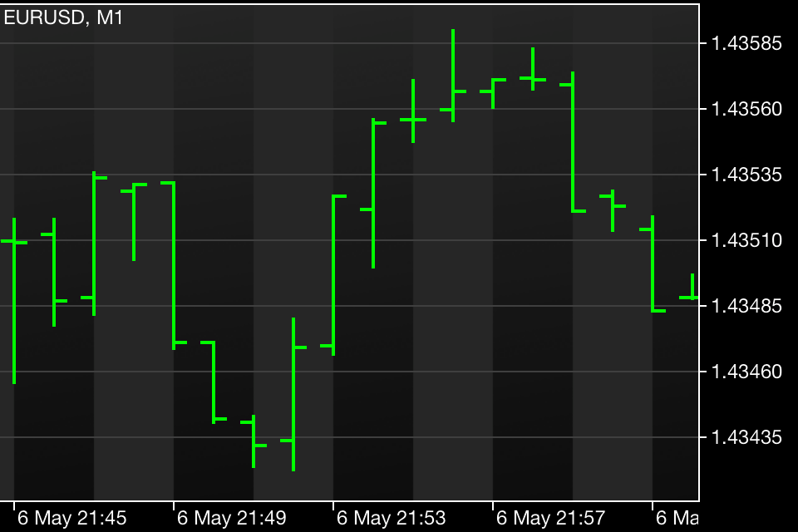The width and height of the screenshot is (798, 532).
Task: Click the price bar at 21:53
Action: pyautogui.click(x=333, y=275)
